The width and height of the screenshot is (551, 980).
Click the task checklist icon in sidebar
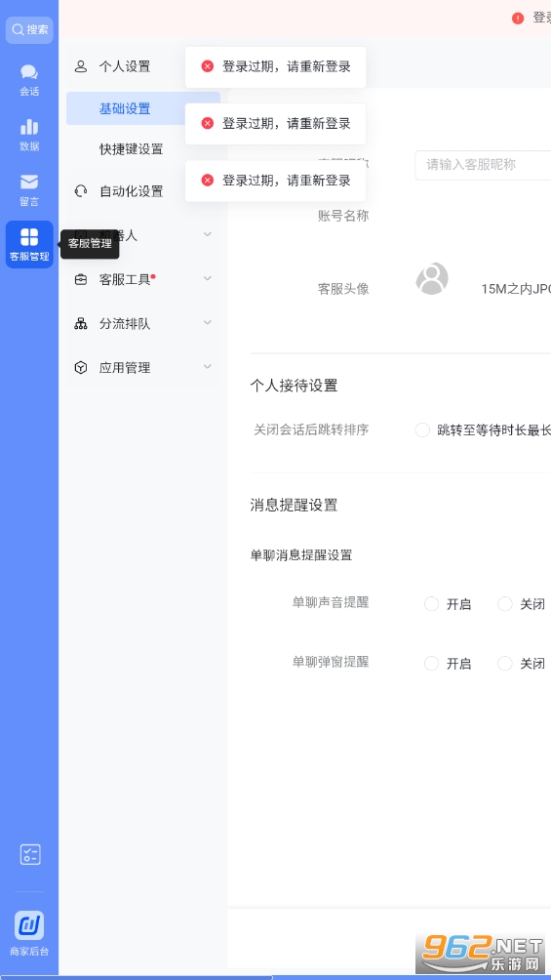[x=30, y=854]
